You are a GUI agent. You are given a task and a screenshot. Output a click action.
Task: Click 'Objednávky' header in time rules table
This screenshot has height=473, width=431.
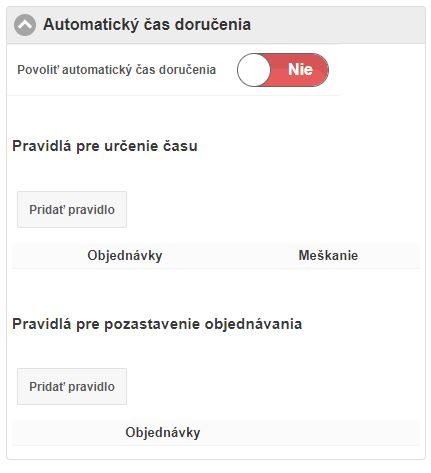coord(125,256)
